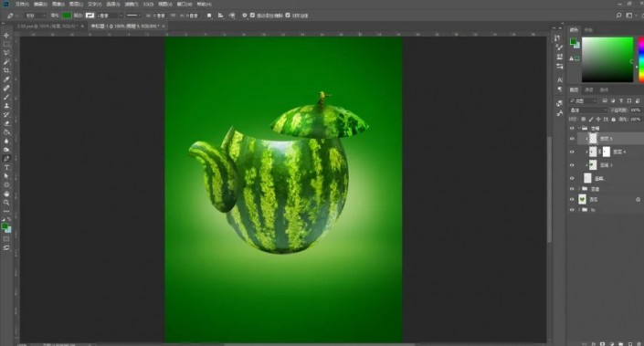This screenshot has width=644, height=346.
Task: Select the Eraser tool
Action: pos(6,123)
